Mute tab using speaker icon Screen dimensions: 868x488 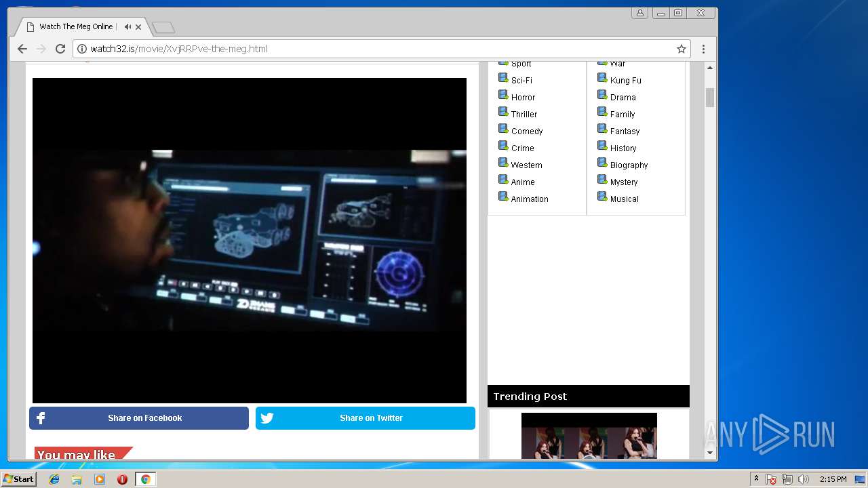point(127,26)
